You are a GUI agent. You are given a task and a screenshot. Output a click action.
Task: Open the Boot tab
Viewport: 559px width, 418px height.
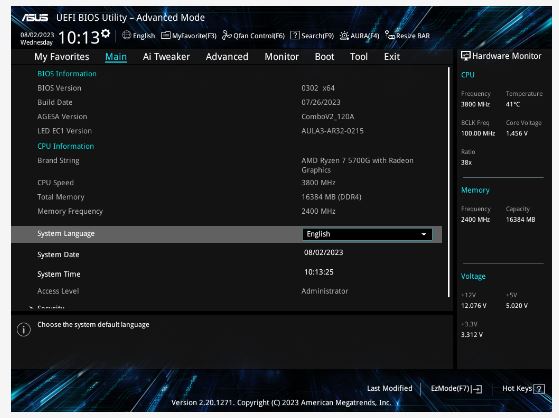tap(324, 57)
